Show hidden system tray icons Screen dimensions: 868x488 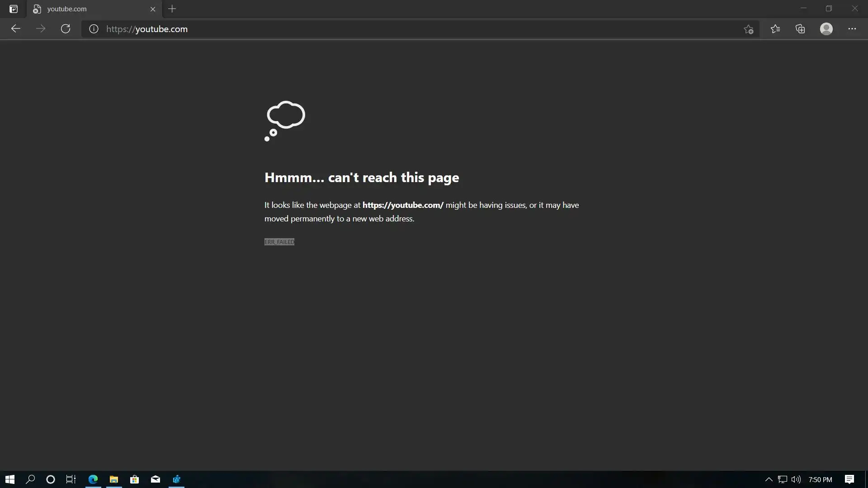pyautogui.click(x=769, y=479)
